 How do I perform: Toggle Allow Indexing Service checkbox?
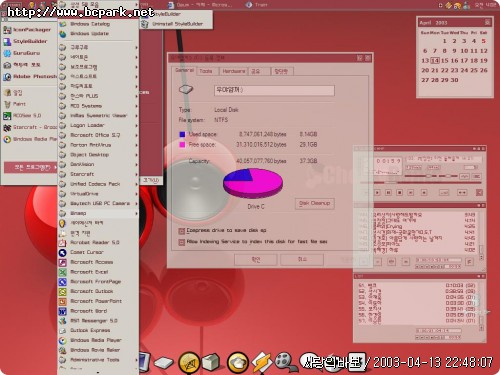(182, 242)
